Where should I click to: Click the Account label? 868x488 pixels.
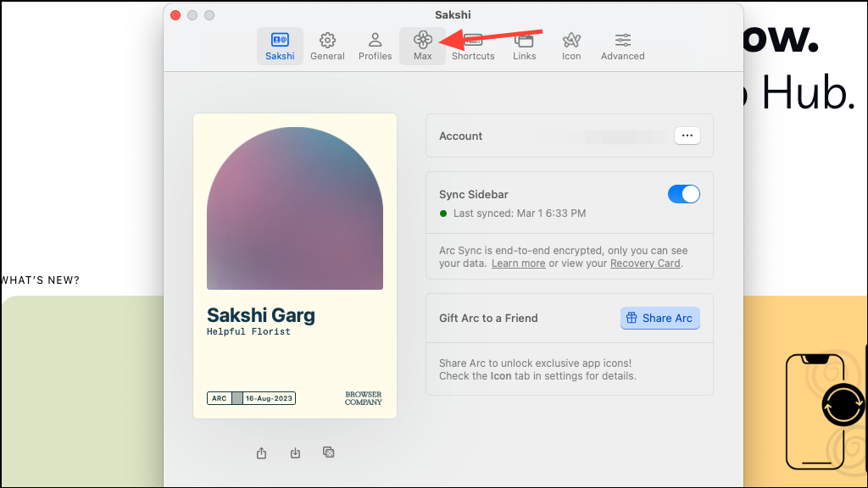[460, 136]
